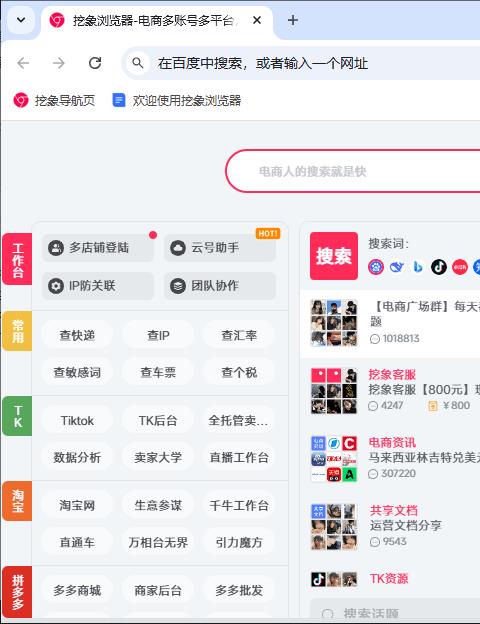Go forward with the forward arrow
The image size is (480, 624).
pyautogui.click(x=59, y=63)
